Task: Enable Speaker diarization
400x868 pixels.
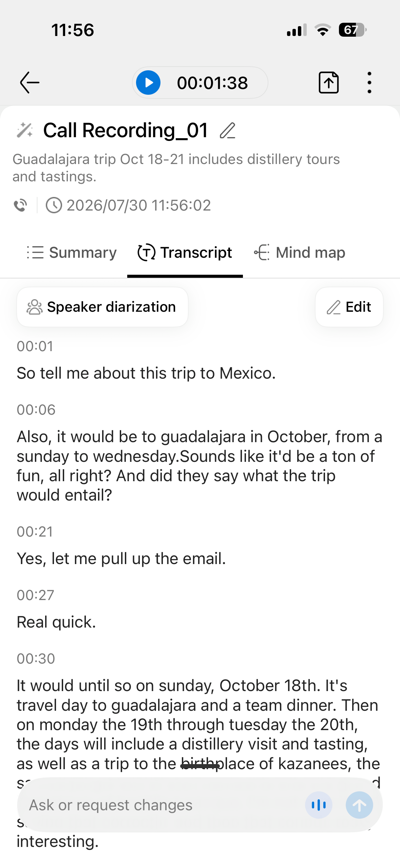Action: click(102, 307)
